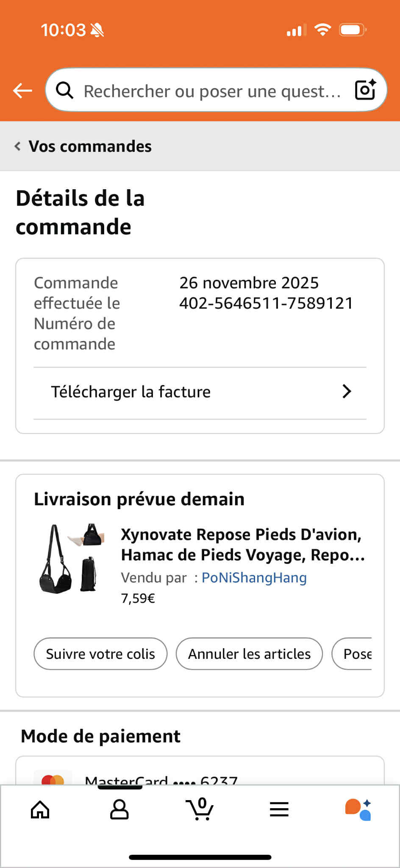Open the camera lens search icon
Image resolution: width=400 pixels, height=868 pixels.
coord(365,90)
